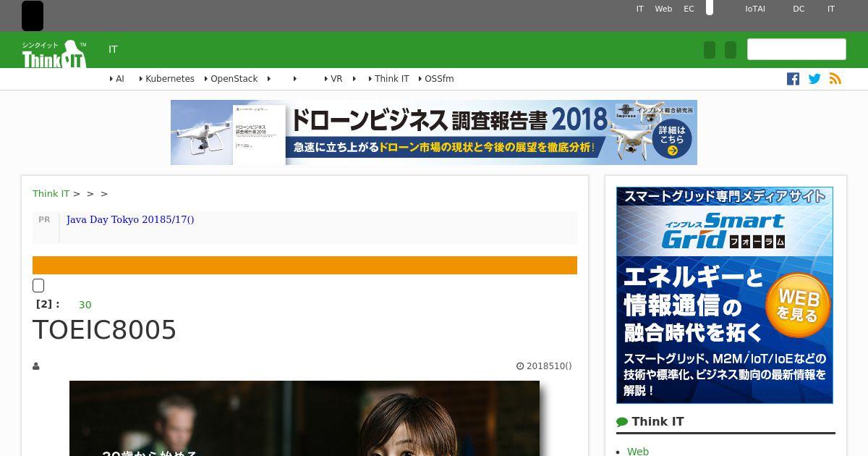Open the Facebook page icon
The height and width of the screenshot is (456, 868).
tap(793, 79)
